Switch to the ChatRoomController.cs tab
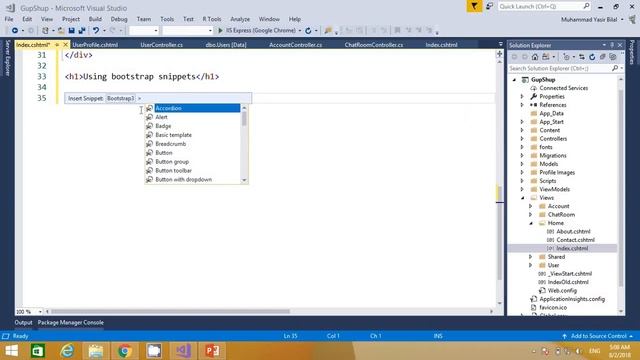 [374, 45]
